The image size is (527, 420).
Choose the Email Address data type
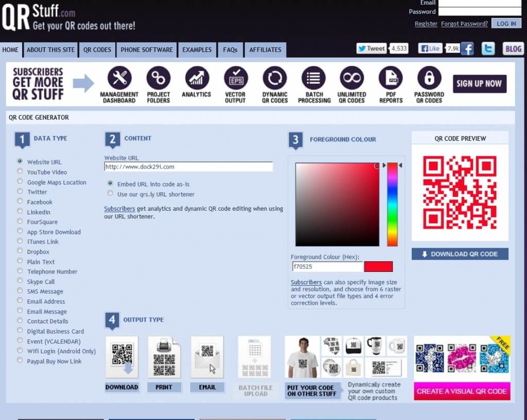(x=20, y=301)
